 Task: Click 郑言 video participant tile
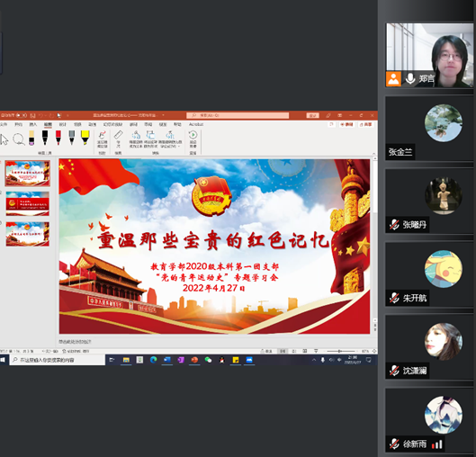429,55
